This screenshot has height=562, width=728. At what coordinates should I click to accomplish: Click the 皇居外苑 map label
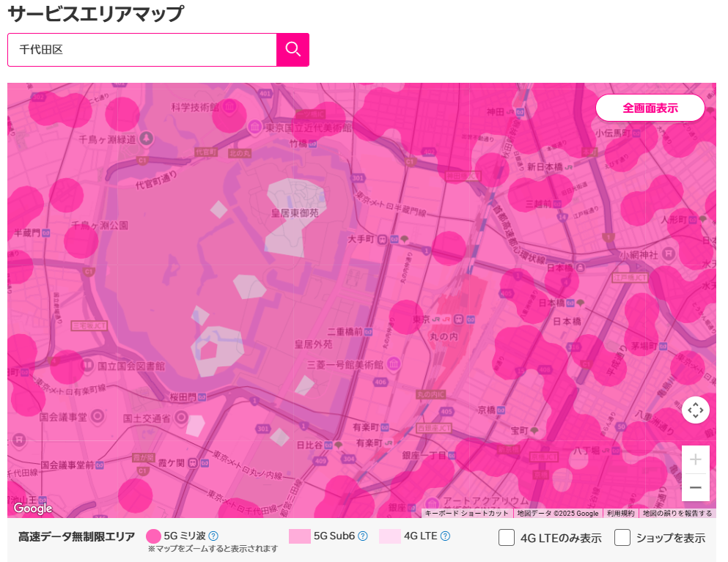(x=313, y=344)
